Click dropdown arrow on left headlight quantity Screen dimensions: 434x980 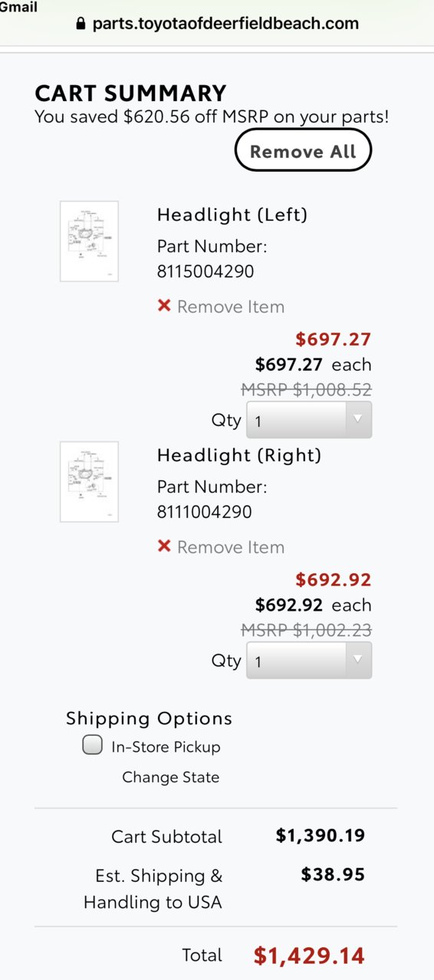point(357,419)
